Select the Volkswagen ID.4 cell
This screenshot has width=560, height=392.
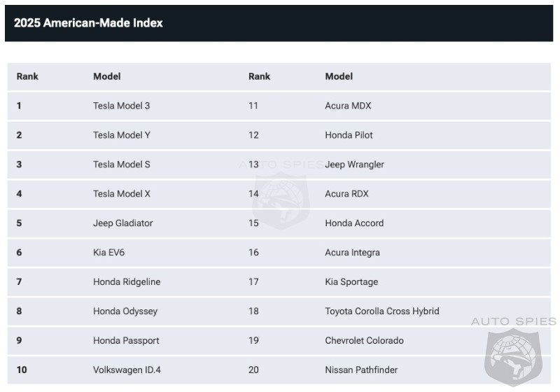tap(127, 370)
